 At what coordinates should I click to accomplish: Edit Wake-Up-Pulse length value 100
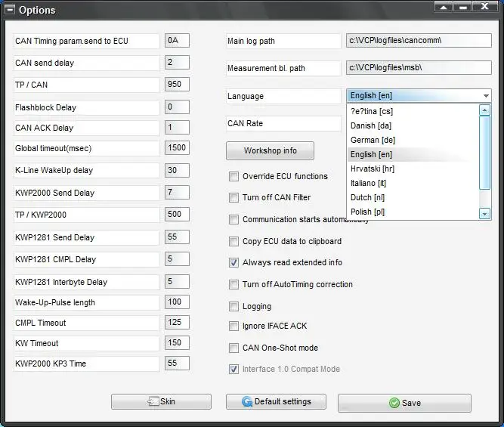click(177, 302)
